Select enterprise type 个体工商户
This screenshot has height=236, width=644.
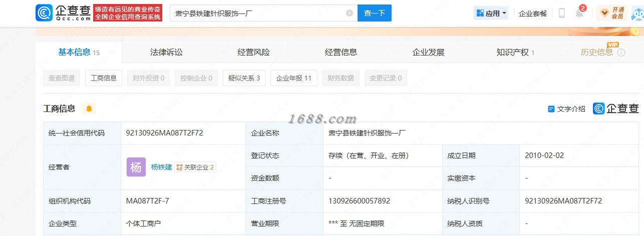[143, 223]
